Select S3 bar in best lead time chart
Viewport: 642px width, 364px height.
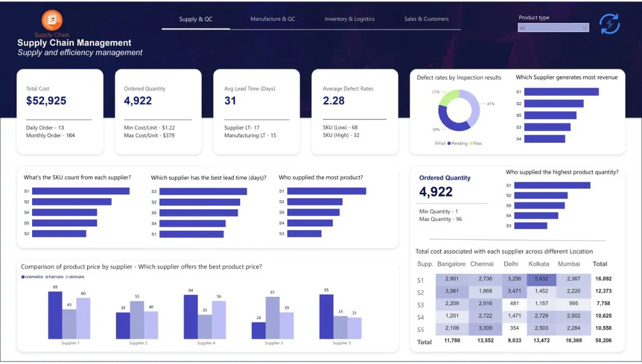click(203, 191)
